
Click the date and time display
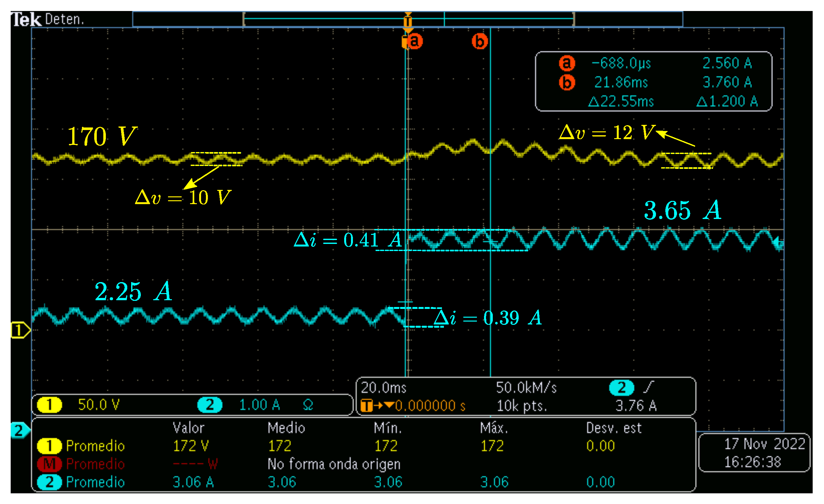(x=754, y=453)
